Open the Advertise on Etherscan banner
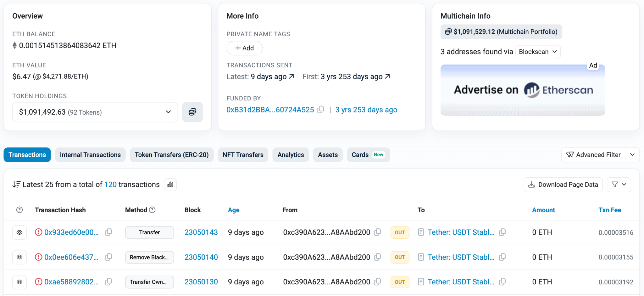This screenshot has width=644, height=296. [x=523, y=90]
